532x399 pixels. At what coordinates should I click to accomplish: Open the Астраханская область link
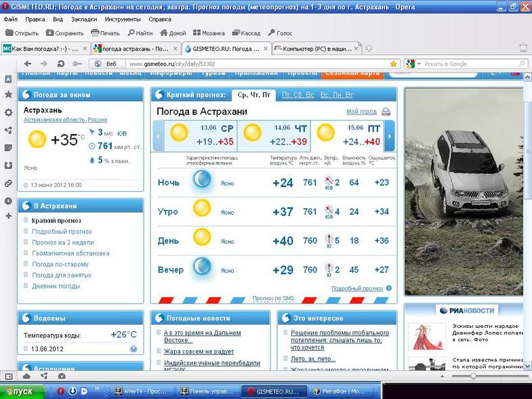coord(55,120)
